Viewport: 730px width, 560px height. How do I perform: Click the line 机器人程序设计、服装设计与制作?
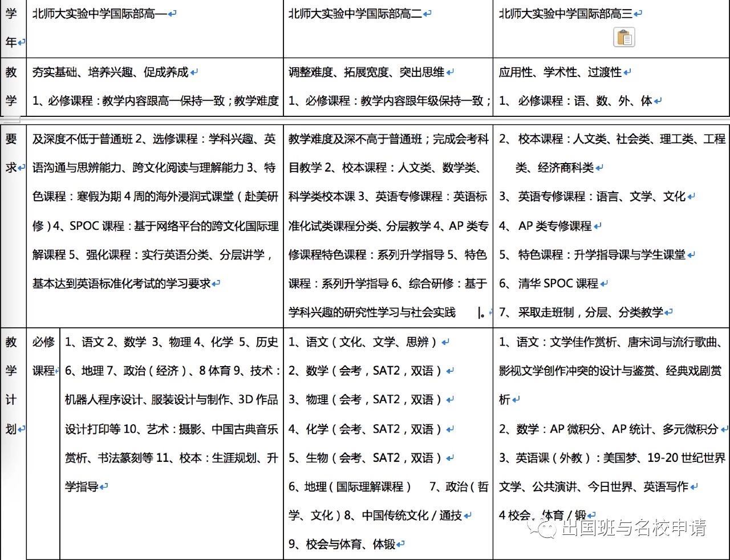(x=172, y=400)
